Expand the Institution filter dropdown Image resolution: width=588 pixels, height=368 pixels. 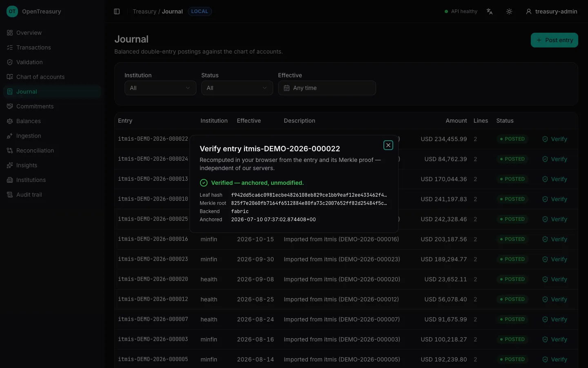(160, 88)
